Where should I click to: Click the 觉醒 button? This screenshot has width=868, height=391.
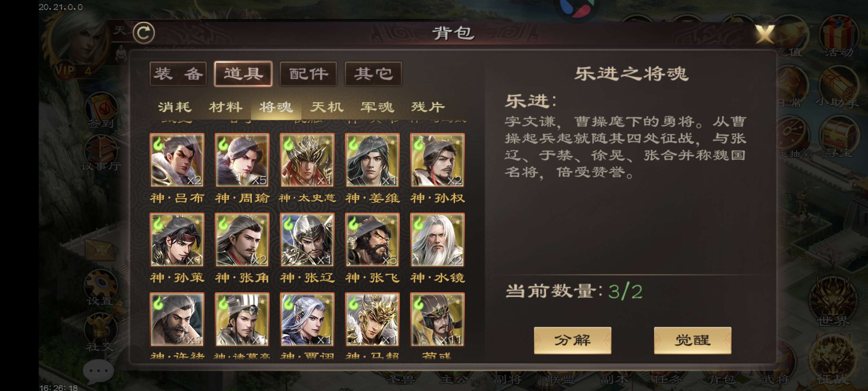click(693, 340)
